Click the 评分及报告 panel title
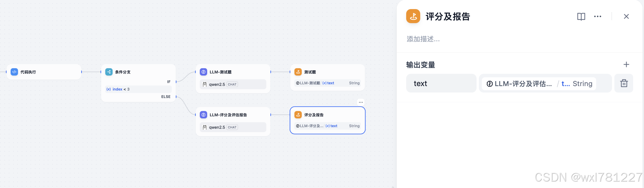 pyautogui.click(x=448, y=16)
